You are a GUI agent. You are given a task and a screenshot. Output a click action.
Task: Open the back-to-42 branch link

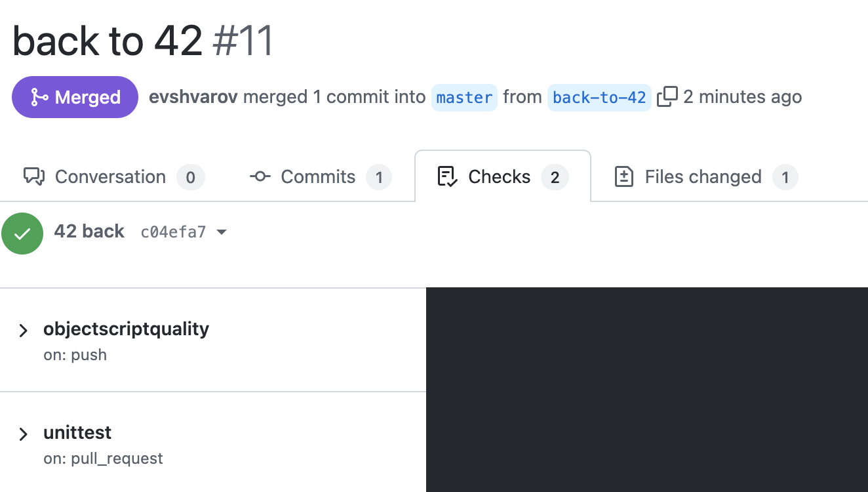tap(599, 97)
